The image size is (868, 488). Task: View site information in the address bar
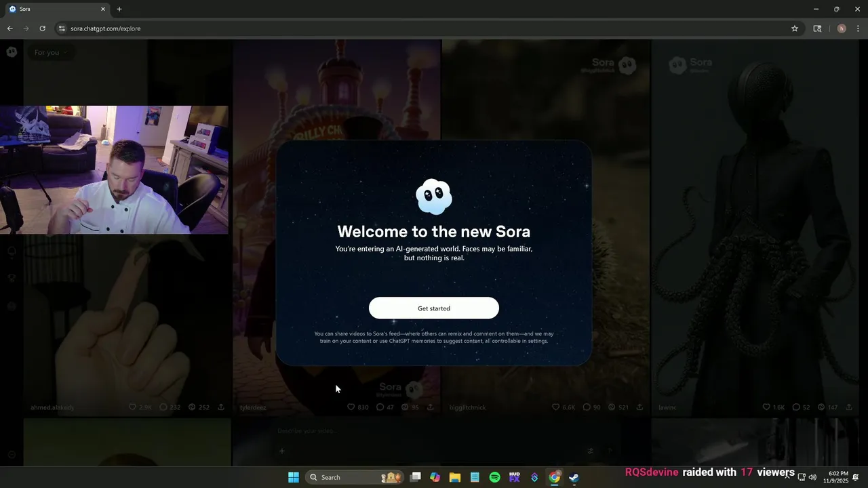[x=62, y=28]
